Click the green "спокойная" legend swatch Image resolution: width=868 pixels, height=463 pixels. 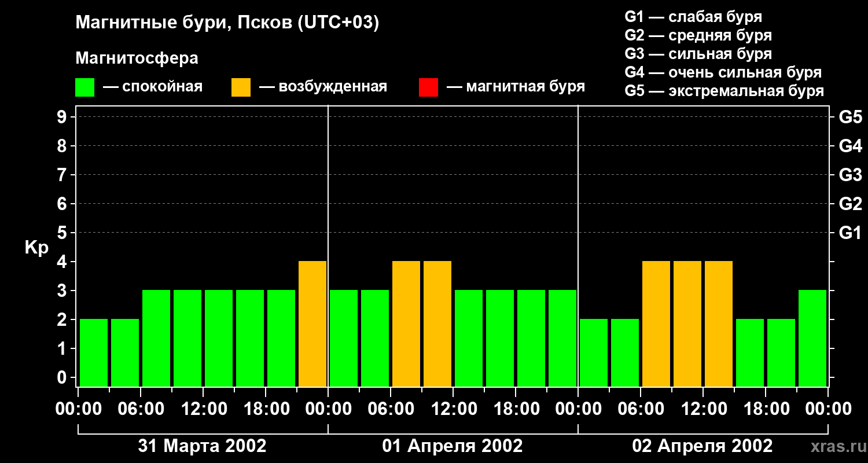[85, 87]
